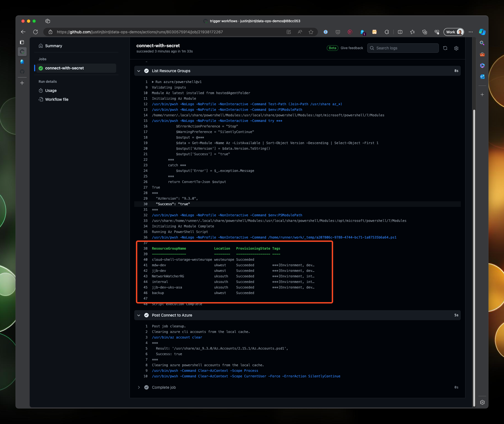This screenshot has width=504, height=424.
Task: Click the 'Initializing Az Module Complete' log line
Action: pos(183,226)
